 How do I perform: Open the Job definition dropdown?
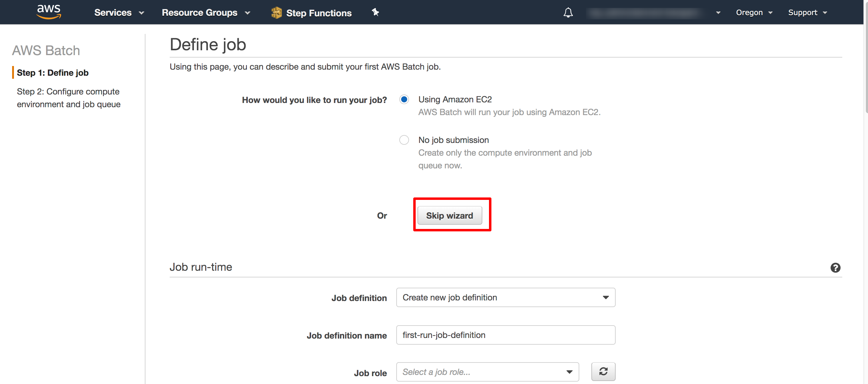506,297
